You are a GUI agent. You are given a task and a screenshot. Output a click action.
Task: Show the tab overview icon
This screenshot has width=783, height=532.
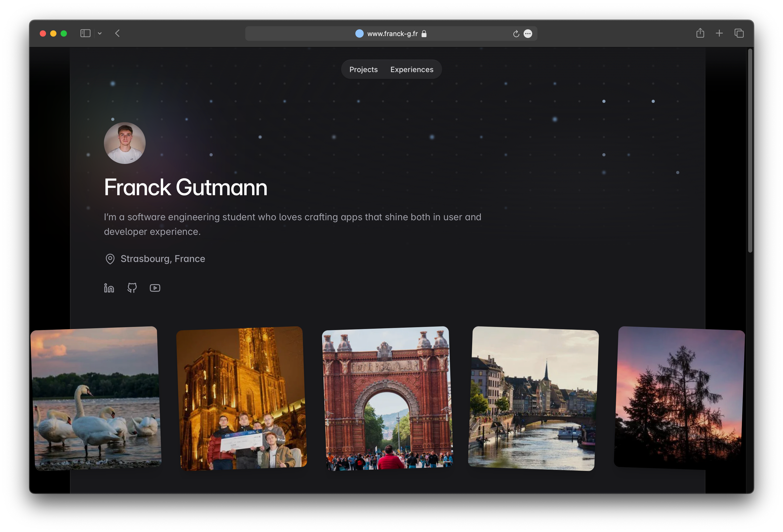739,33
